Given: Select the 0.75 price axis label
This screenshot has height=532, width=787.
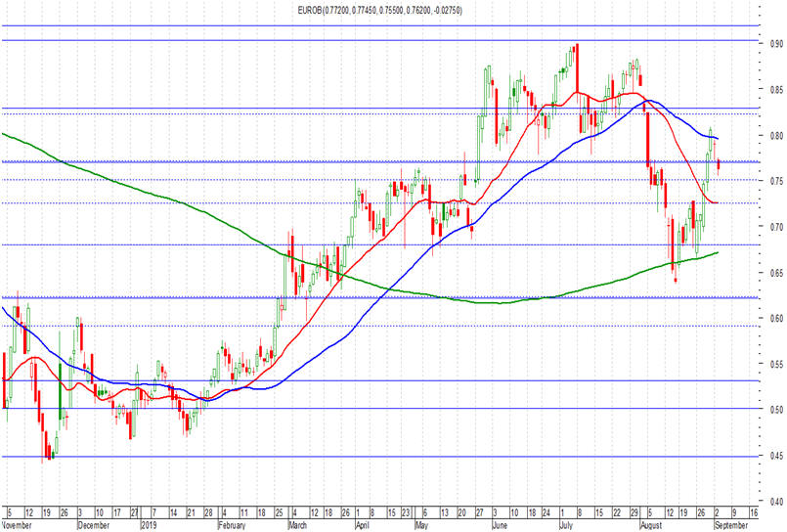Looking at the screenshot, I should point(776,181).
